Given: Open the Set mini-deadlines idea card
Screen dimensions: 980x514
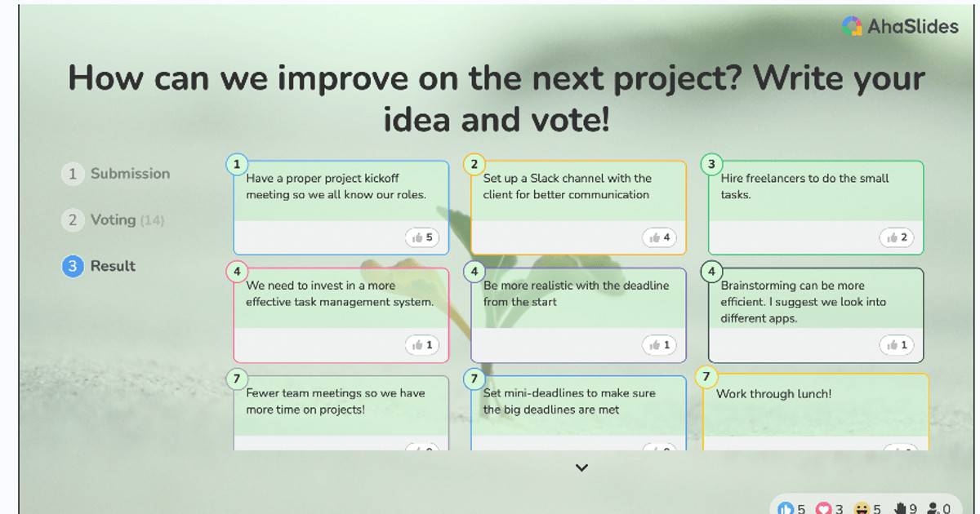Looking at the screenshot, I should coord(579,413).
